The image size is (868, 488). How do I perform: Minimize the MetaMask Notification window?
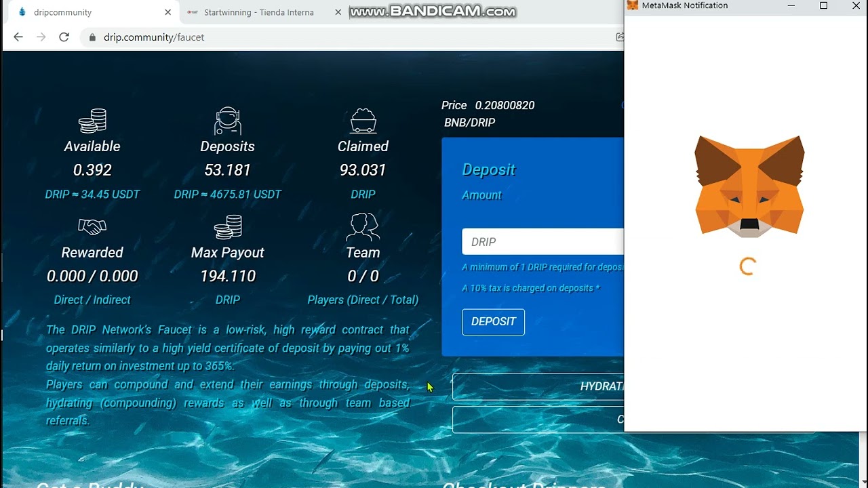[791, 5]
